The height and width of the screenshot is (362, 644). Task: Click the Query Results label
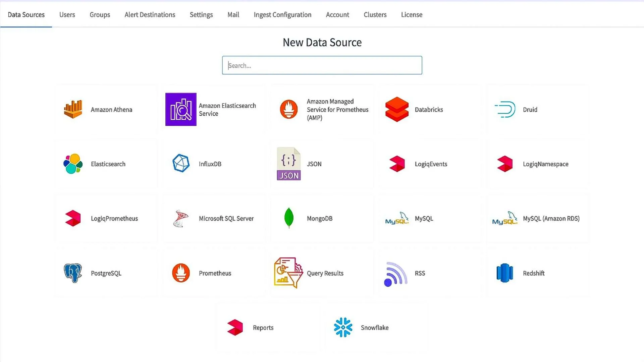click(325, 273)
